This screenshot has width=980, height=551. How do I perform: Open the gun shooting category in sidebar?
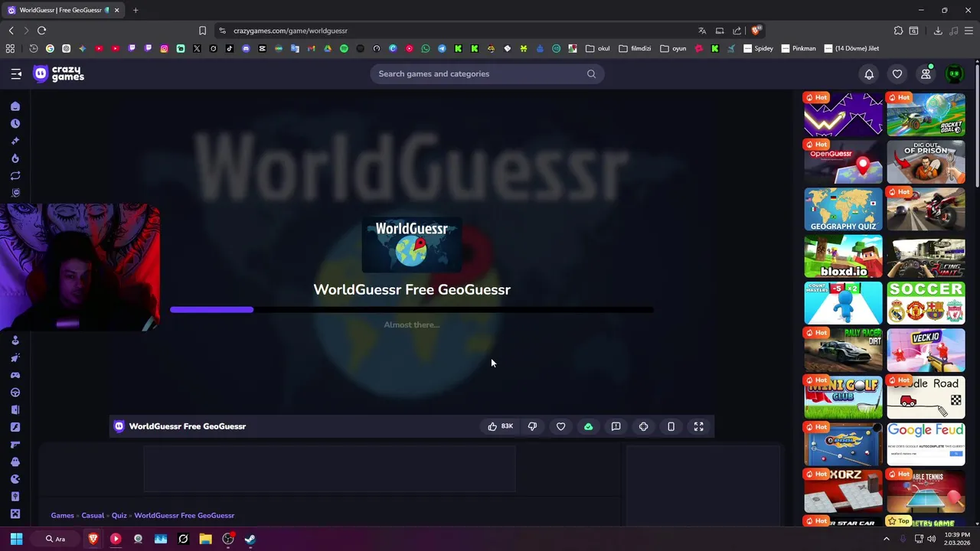15,445
